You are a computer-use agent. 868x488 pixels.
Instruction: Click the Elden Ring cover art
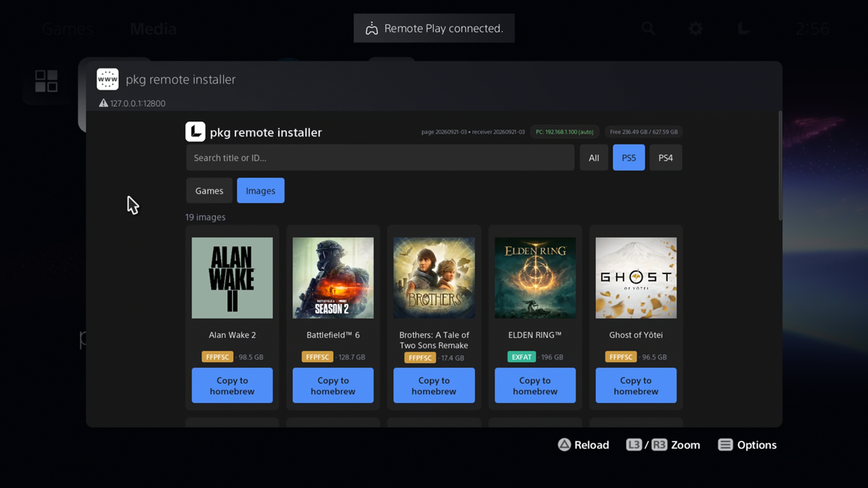tap(535, 278)
